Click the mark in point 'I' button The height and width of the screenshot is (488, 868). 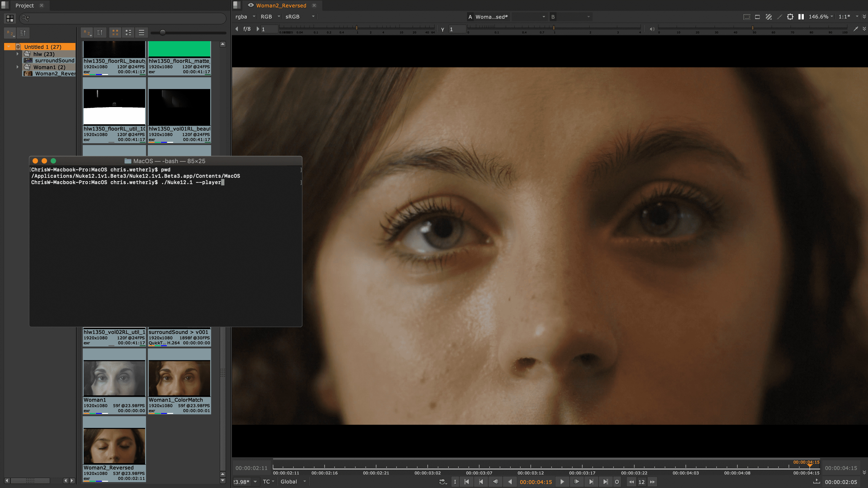[x=455, y=482]
